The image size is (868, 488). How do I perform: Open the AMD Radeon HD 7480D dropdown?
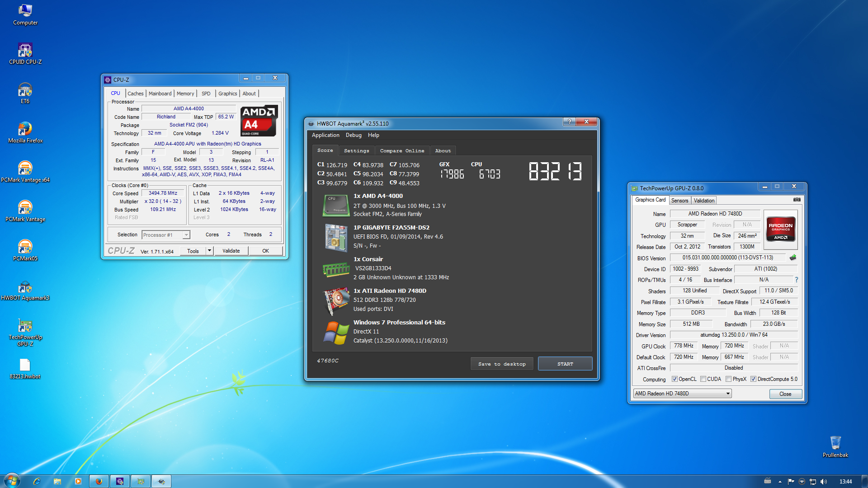pyautogui.click(x=682, y=394)
